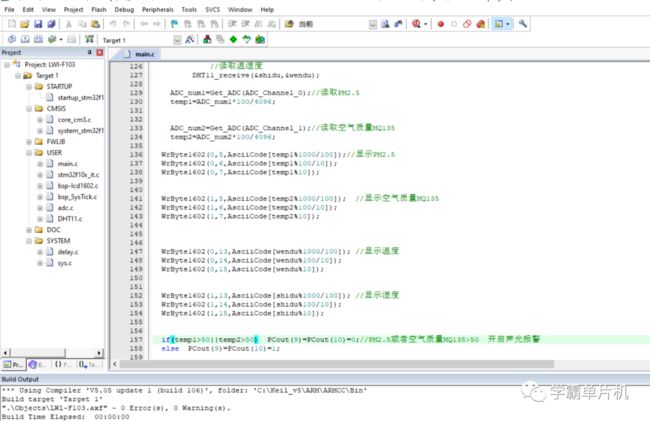Viewport: 650px width, 421px height.
Task: Open Find in Files icon
Action: click(x=289, y=24)
